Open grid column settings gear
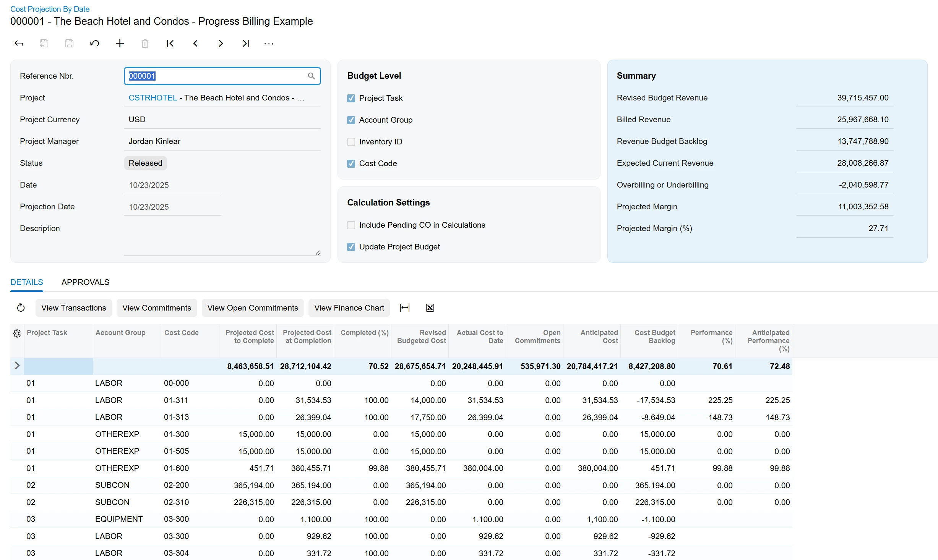 [x=17, y=333]
